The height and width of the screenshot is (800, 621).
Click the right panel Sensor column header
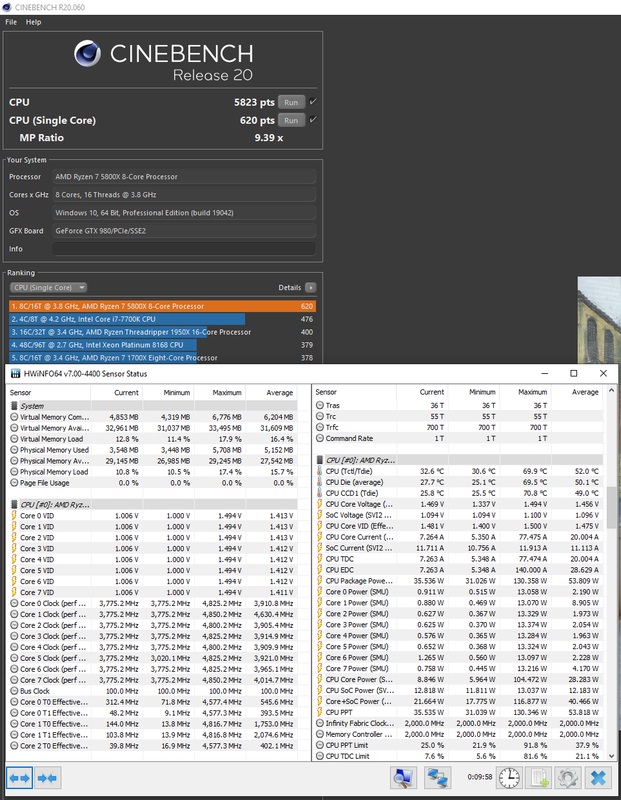pos(355,392)
